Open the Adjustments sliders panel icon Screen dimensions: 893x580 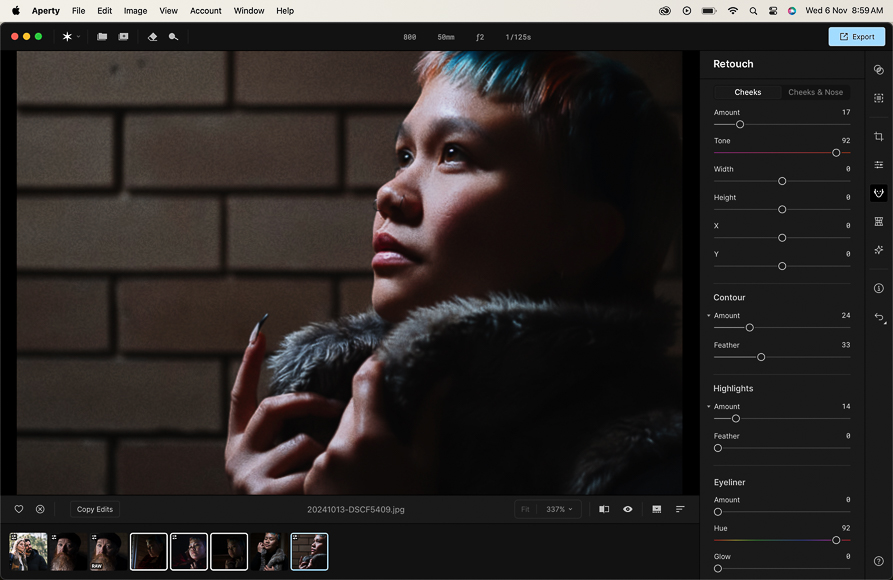click(x=878, y=165)
